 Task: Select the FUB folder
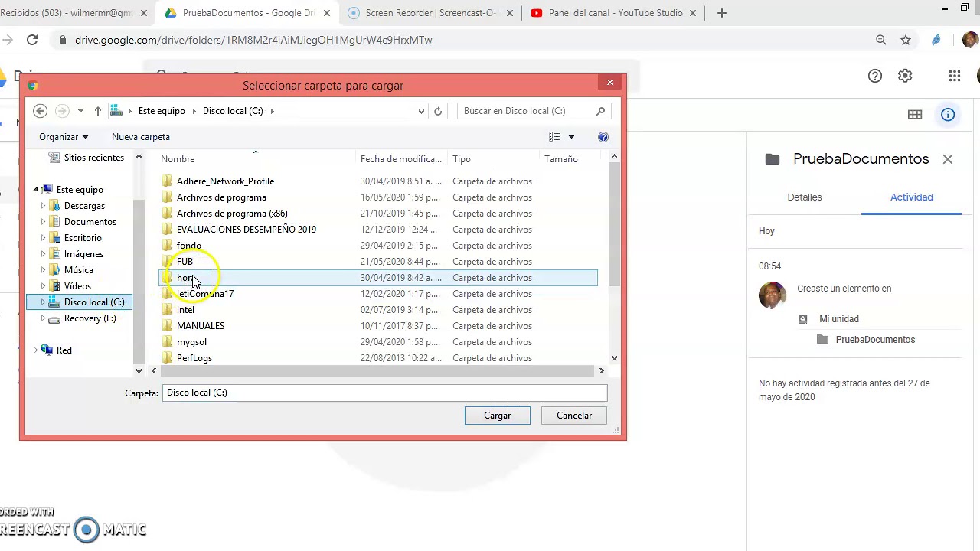[185, 262]
